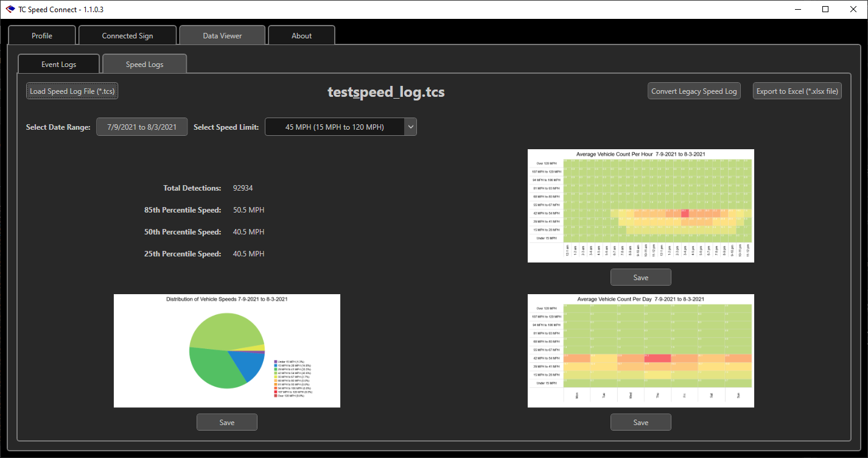Maximize the TC Speed Connect window
This screenshot has width=868, height=458.
[825, 9]
